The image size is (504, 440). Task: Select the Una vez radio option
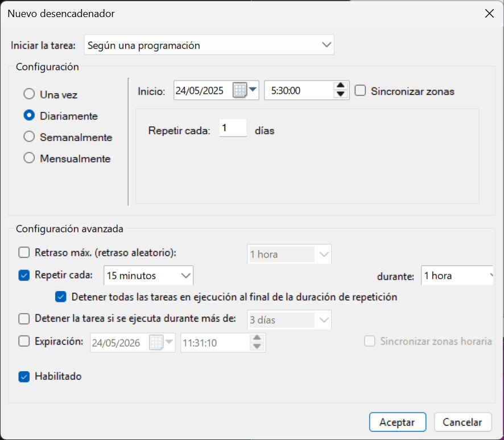point(28,94)
